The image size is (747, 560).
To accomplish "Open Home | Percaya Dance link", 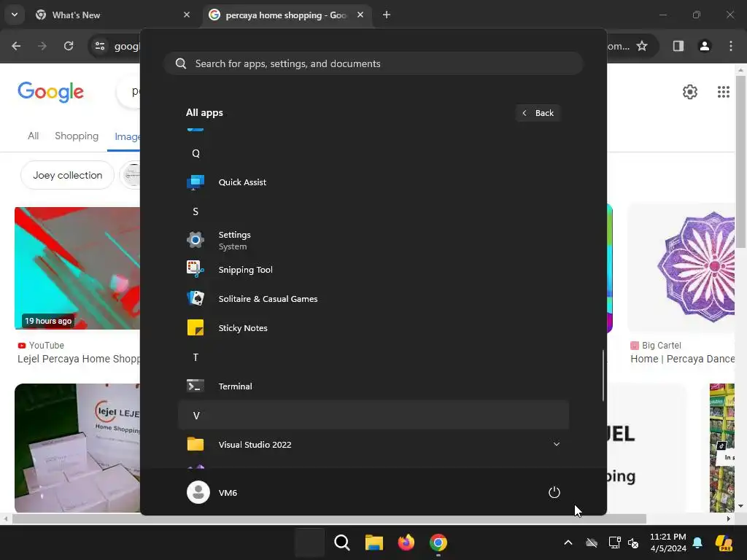I will click(x=683, y=359).
